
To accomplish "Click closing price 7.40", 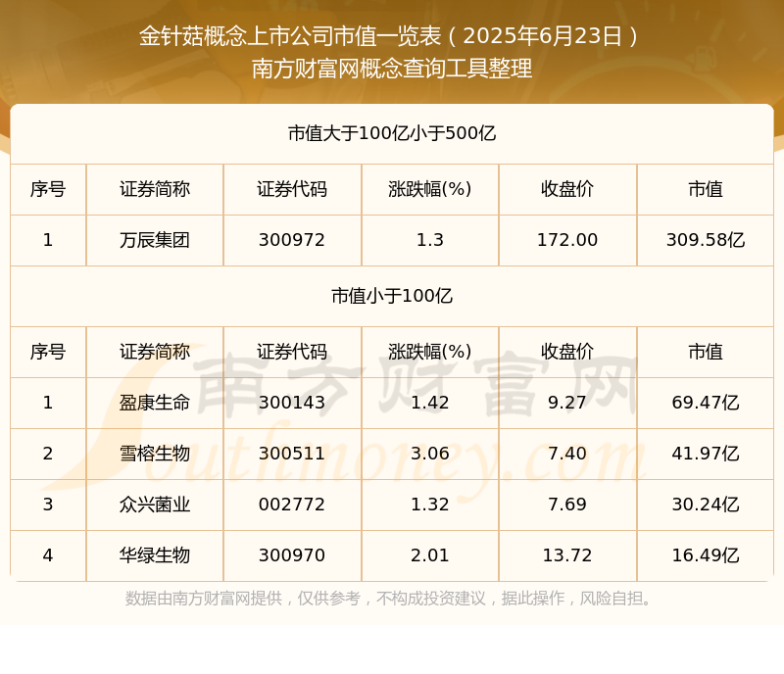I will tap(567, 454).
